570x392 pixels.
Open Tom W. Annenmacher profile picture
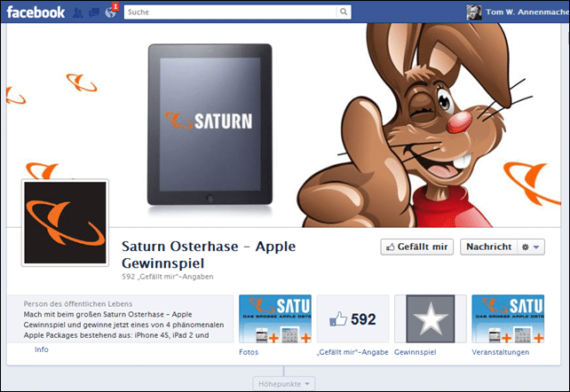tap(474, 12)
